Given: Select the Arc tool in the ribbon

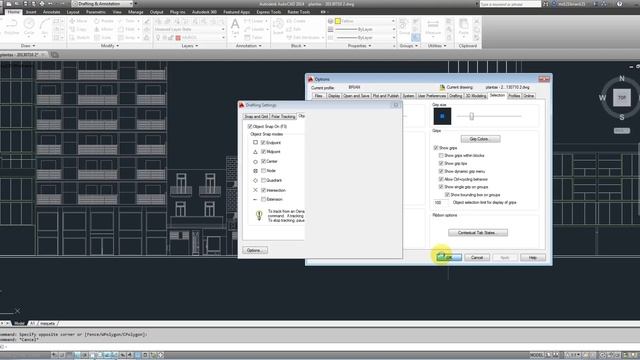Looking at the screenshot, I should point(44,27).
